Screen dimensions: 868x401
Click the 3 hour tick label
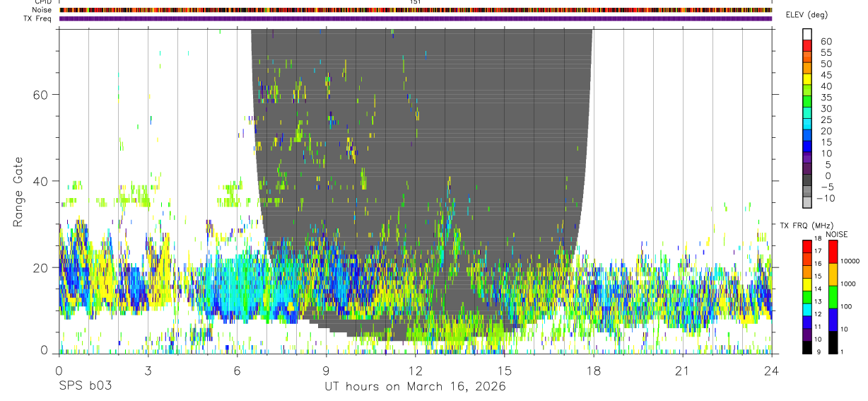[x=148, y=371]
